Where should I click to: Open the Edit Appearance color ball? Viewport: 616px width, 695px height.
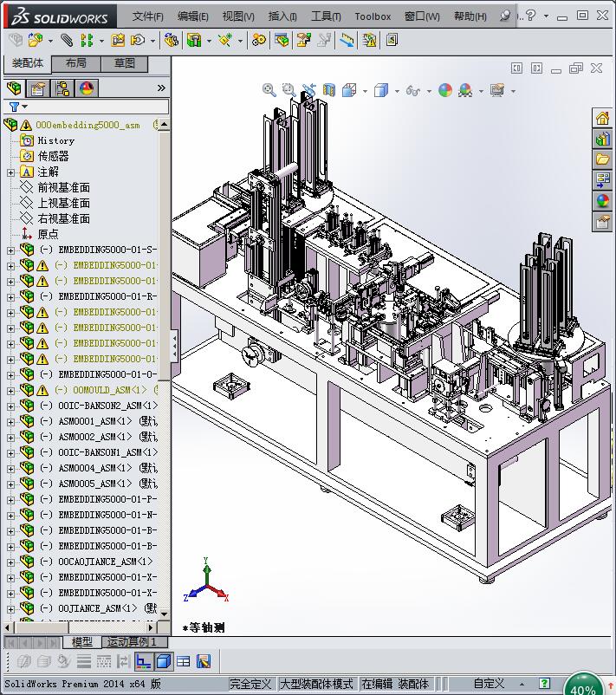click(x=445, y=90)
